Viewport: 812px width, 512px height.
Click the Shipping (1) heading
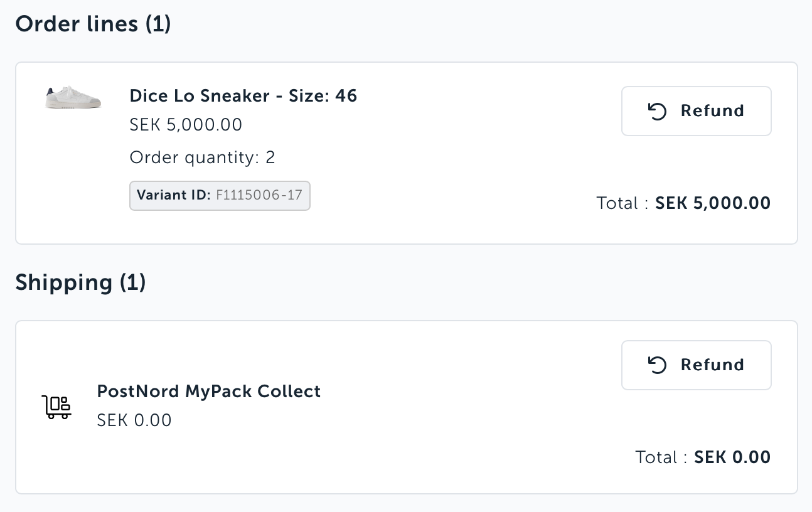coord(81,282)
